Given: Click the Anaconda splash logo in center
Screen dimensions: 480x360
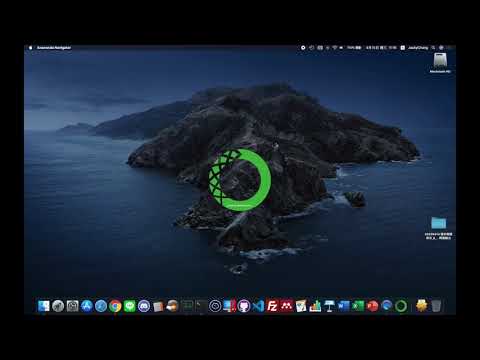Looking at the screenshot, I should tap(240, 180).
